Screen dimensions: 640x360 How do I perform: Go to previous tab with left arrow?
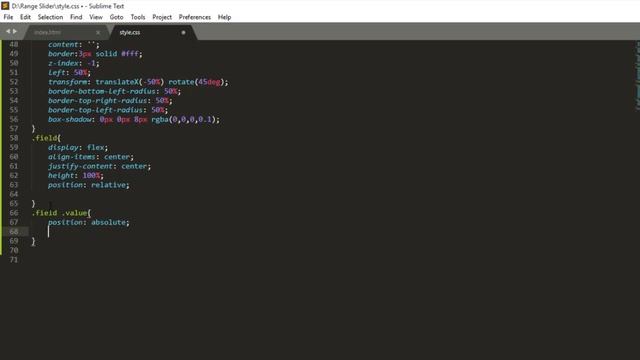[x=8, y=31]
